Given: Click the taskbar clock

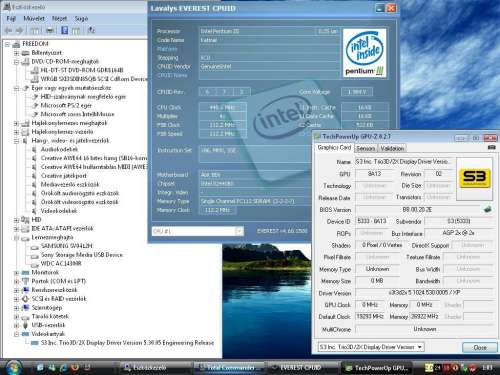Looking at the screenshot, I should [x=487, y=368].
